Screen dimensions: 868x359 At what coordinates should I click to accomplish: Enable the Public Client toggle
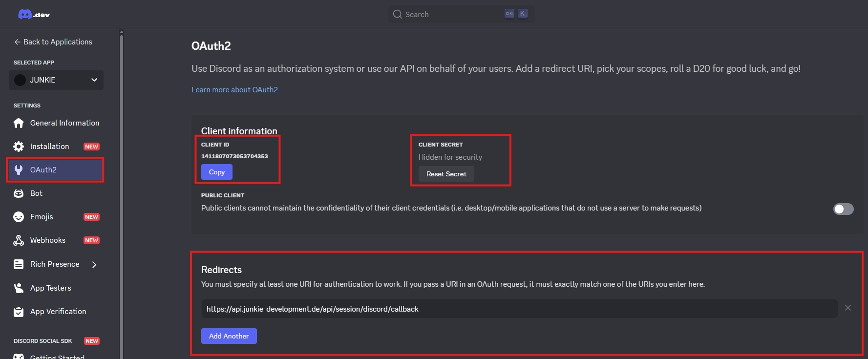[x=843, y=209]
